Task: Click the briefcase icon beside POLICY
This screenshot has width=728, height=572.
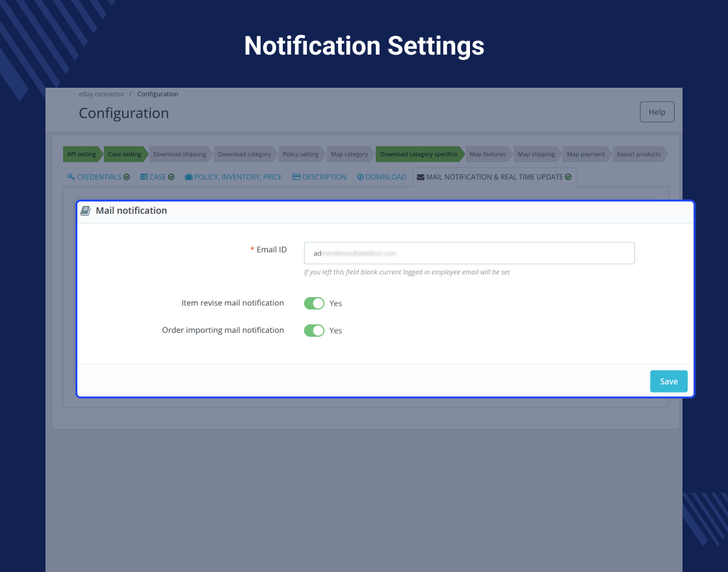Action: click(x=188, y=177)
